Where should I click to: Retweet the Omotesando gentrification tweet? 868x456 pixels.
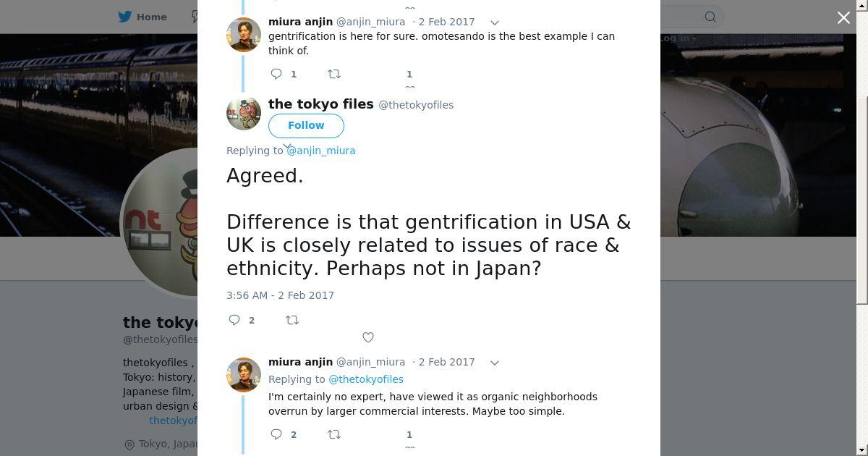(x=334, y=74)
